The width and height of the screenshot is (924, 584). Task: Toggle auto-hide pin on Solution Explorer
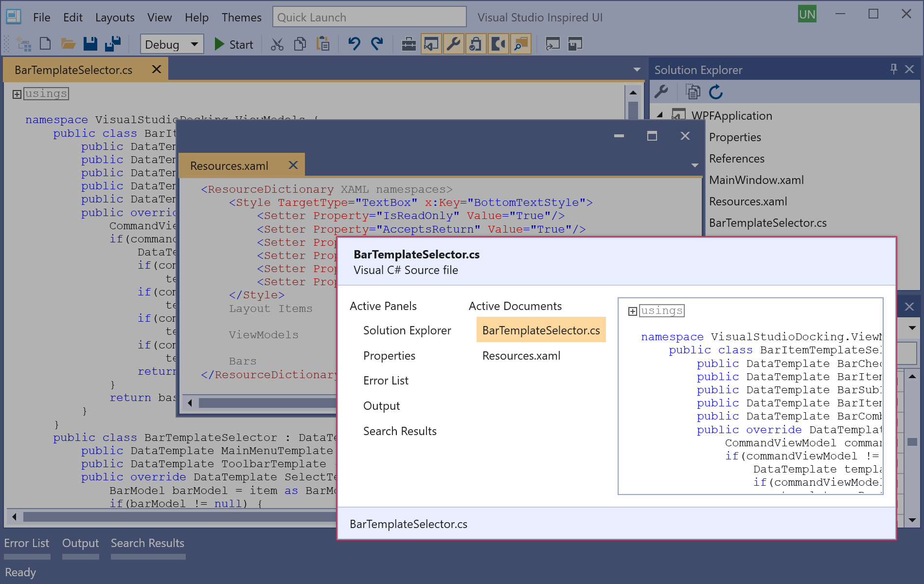(x=893, y=70)
